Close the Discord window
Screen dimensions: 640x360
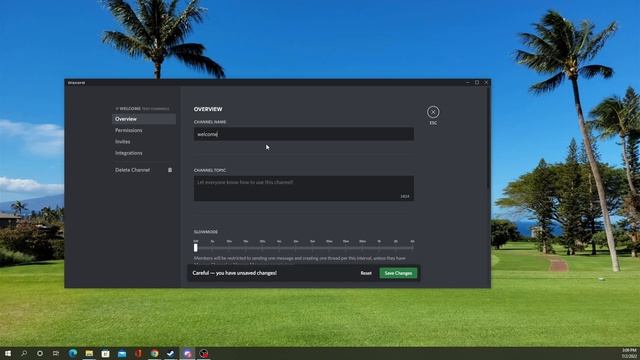pyautogui.click(x=486, y=82)
